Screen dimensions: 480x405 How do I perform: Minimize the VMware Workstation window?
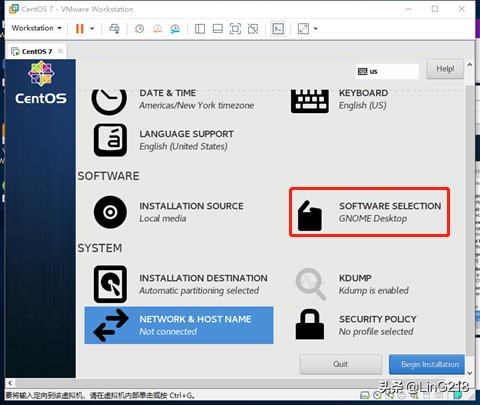tap(409, 9)
